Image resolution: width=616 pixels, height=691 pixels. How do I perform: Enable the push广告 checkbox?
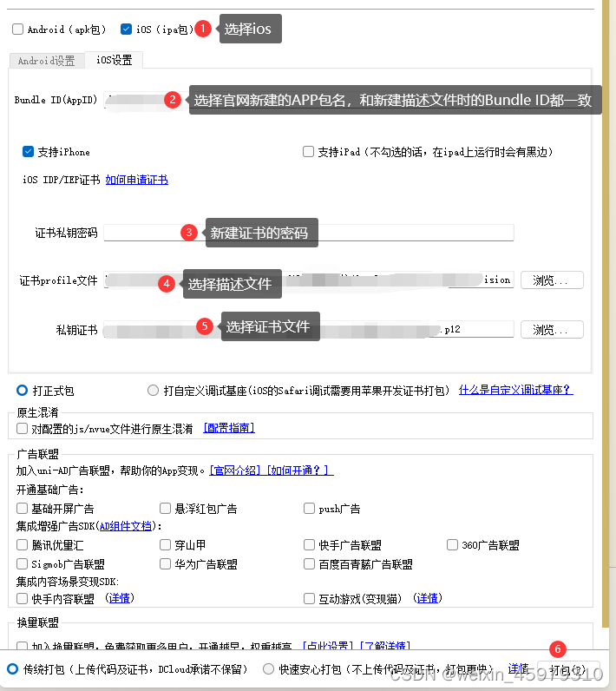tap(309, 509)
